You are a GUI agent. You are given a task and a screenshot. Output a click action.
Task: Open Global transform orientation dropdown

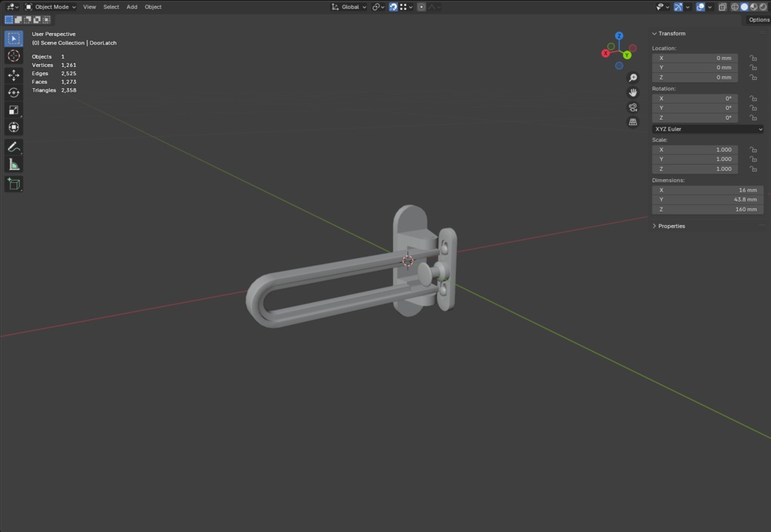tap(349, 7)
